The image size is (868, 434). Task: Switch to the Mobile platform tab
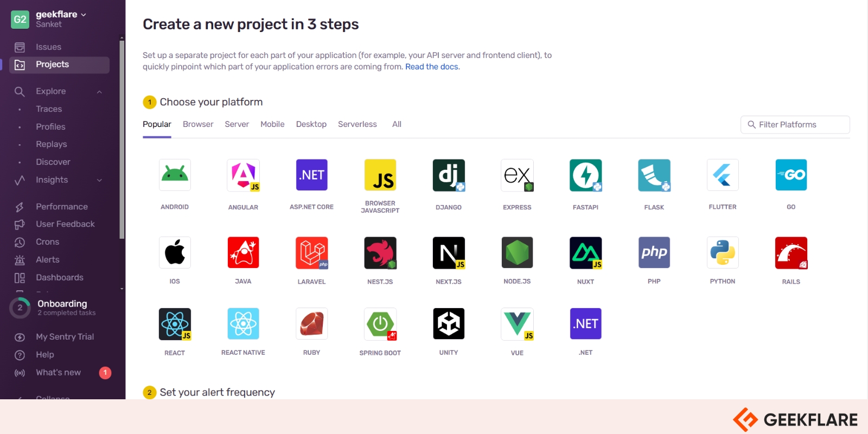click(272, 124)
